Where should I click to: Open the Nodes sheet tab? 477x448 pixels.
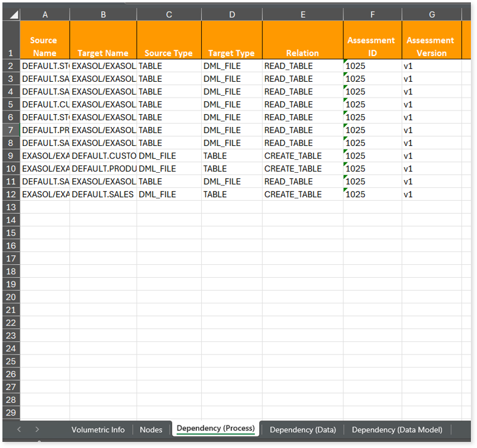[151, 430]
